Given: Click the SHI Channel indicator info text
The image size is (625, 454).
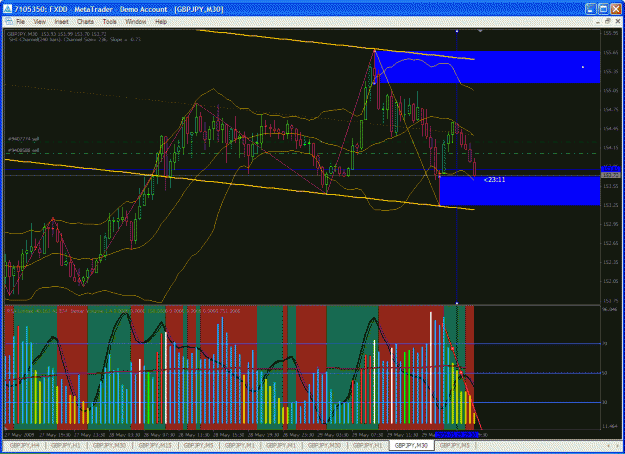Looking at the screenshot, I should coord(74,39).
